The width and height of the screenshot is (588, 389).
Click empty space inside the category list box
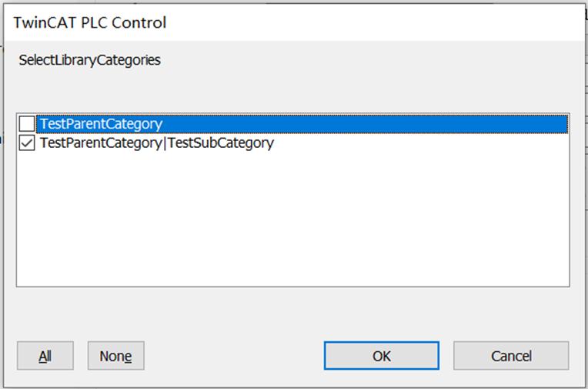pyautogui.click(x=292, y=223)
